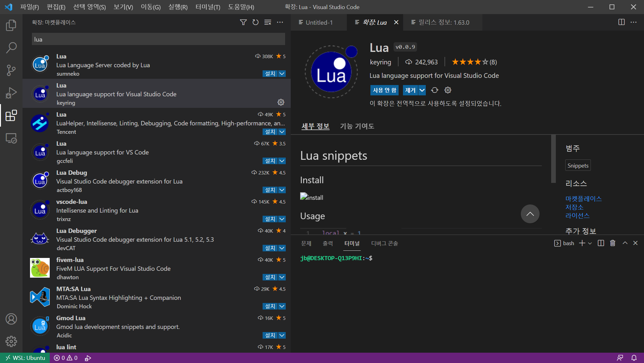The image size is (644, 363).
Task: Kill the terminal with trash icon
Action: 613,243
